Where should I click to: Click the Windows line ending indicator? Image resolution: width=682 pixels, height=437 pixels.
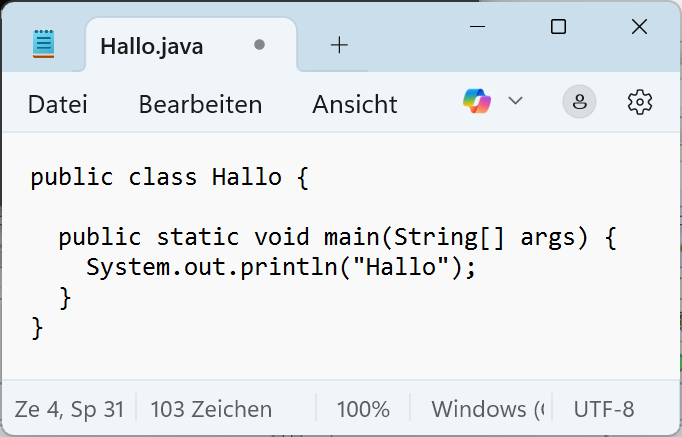[489, 409]
